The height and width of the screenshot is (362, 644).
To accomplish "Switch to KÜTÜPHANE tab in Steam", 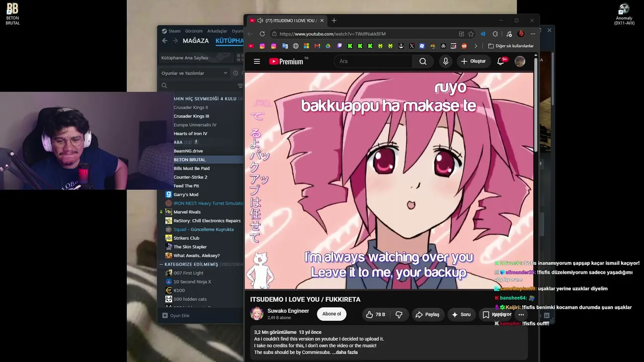I will (x=229, y=41).
